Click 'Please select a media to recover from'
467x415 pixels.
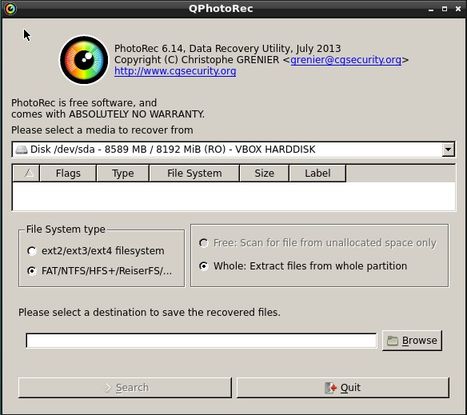(x=102, y=130)
